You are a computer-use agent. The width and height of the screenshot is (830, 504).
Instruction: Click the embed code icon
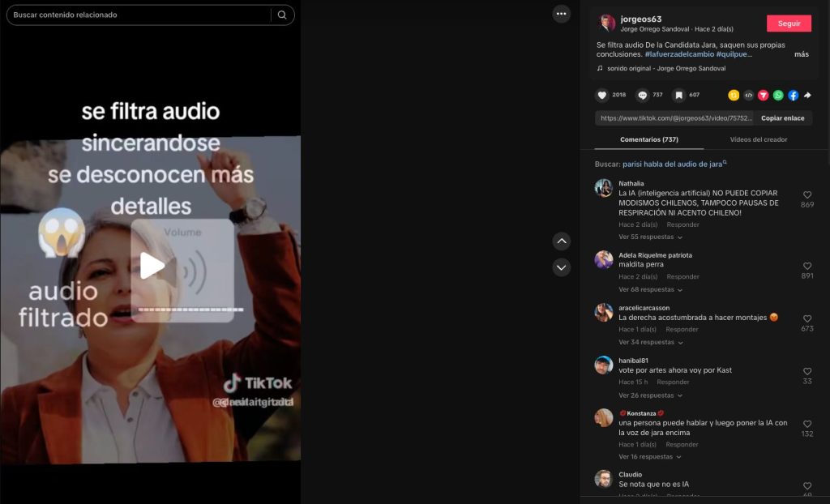click(x=749, y=95)
